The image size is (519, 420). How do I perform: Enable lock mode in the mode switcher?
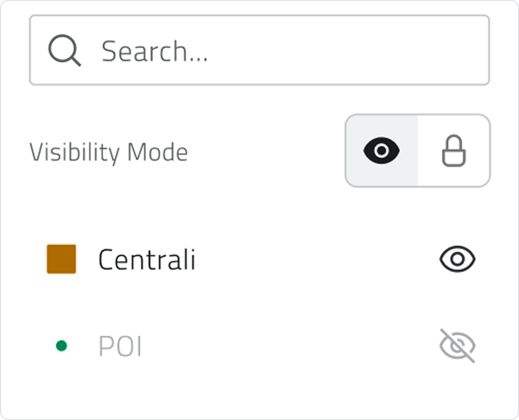454,150
